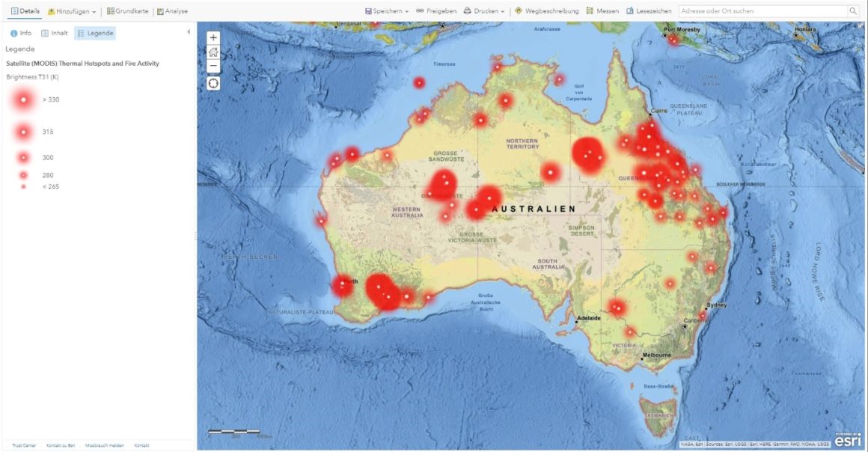Screen dimensions: 868x452
Task: Switch to the Legende tab
Action: (95, 33)
